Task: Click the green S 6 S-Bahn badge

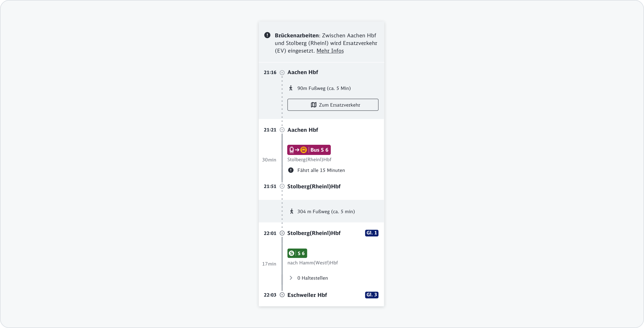Action: [x=297, y=253]
